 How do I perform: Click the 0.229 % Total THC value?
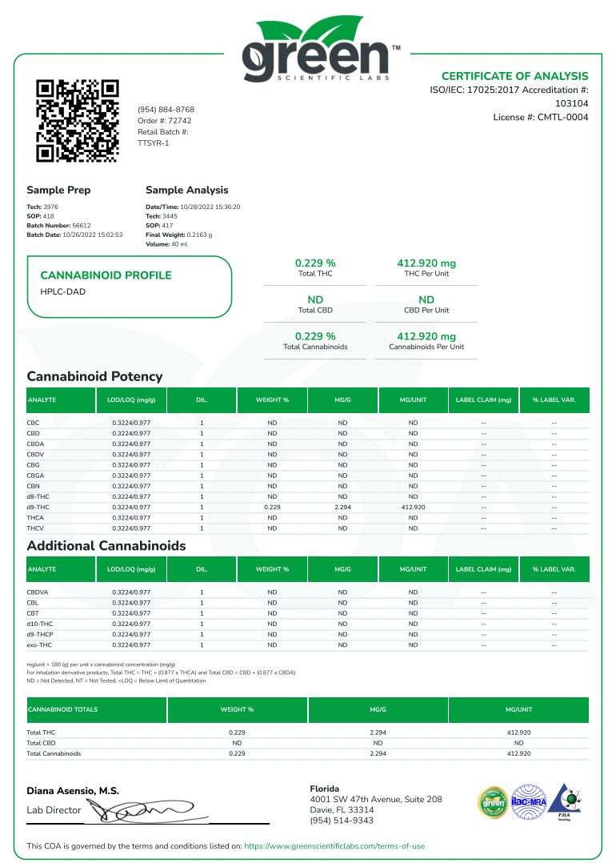point(315,263)
